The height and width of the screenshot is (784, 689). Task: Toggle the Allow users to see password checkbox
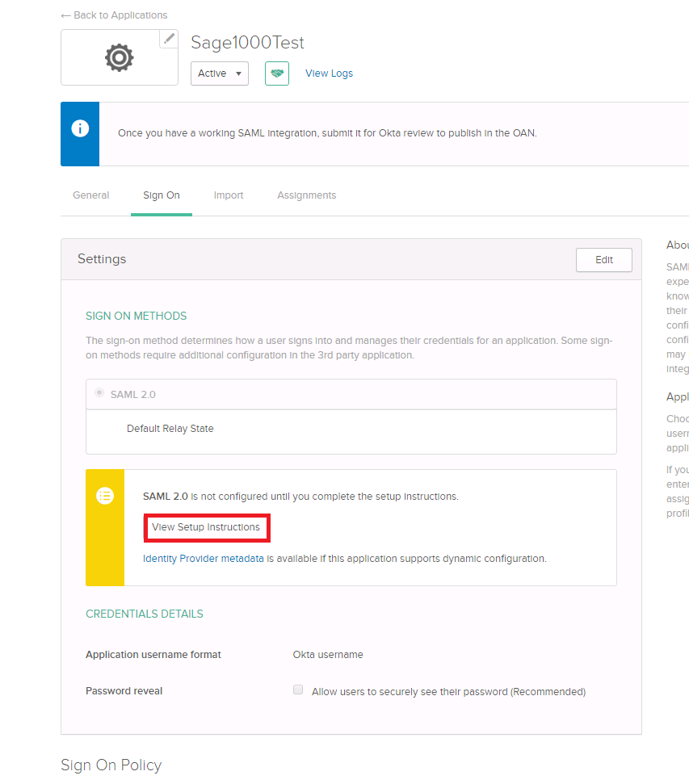pyautogui.click(x=298, y=690)
